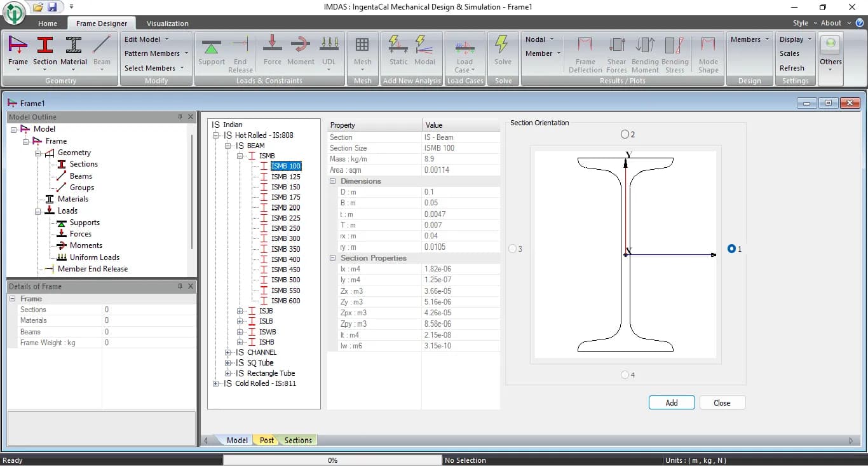Image resolution: width=868 pixels, height=466 pixels.
Task: Expand the Cold Rolled IS:811 node
Action: coord(216,383)
